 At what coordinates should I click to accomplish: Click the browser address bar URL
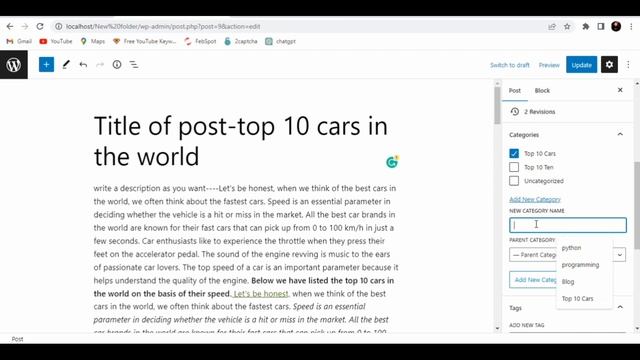click(163, 27)
